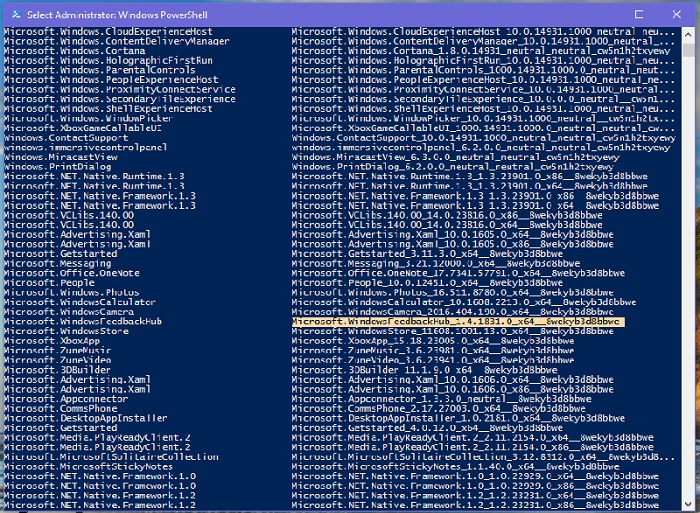Screen dimensions: 700x513
Task: Click short name Microsoft.Windows.SecondaryTileExperience without version
Action: (x=119, y=99)
